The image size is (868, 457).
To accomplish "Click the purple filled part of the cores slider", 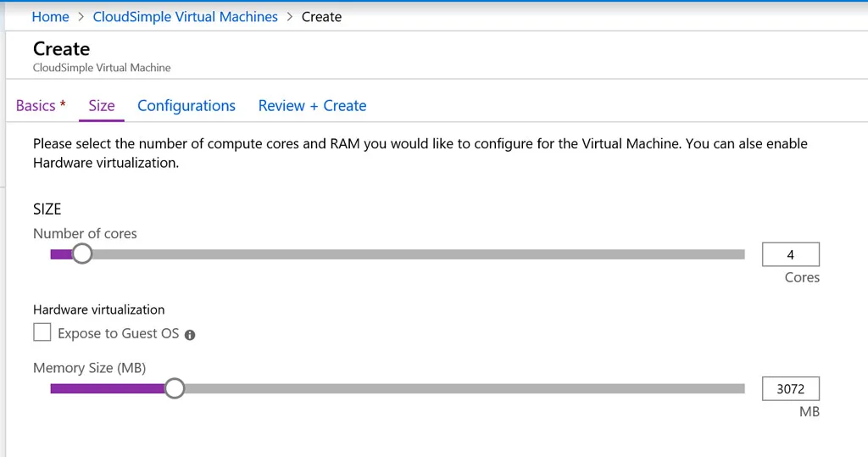I will click(60, 254).
